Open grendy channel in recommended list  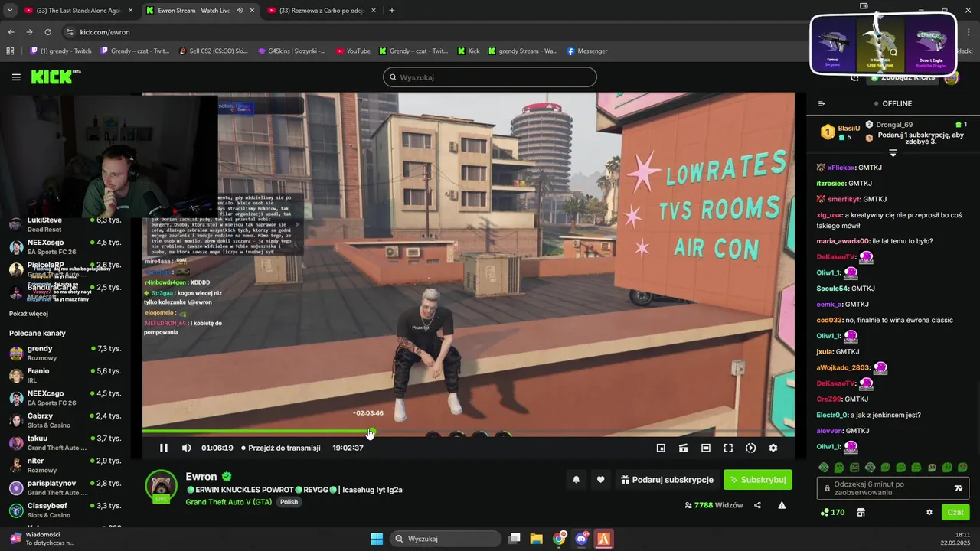tap(65, 353)
